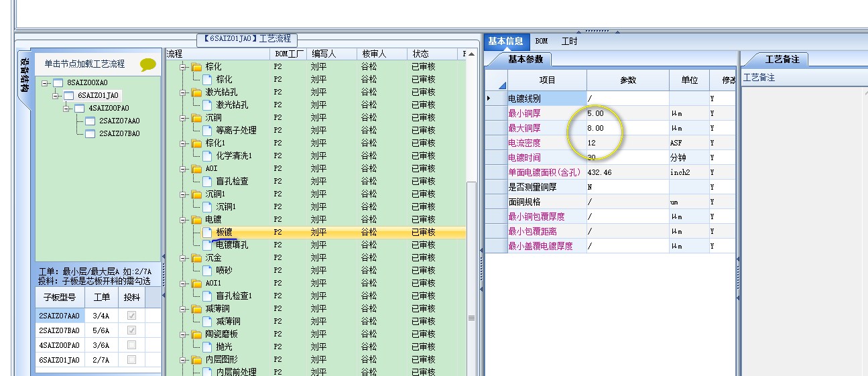Toggle 投料 checkbox for 4SAIZ00PA0

(131, 345)
